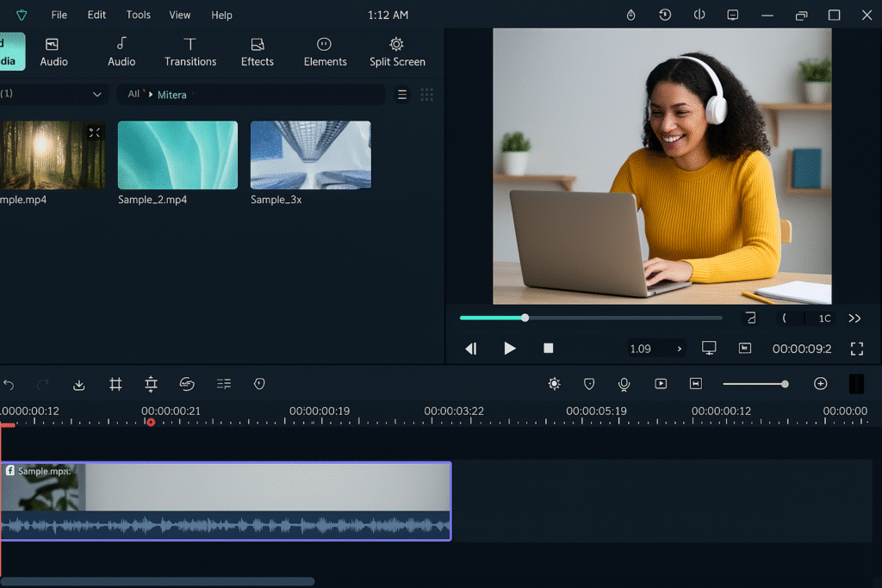The height and width of the screenshot is (588, 882).
Task: Select the forest sample video thumbnail
Action: coord(53,155)
